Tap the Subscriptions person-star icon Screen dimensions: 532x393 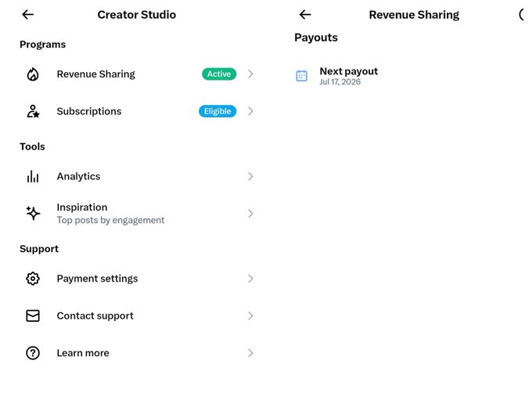click(x=33, y=111)
